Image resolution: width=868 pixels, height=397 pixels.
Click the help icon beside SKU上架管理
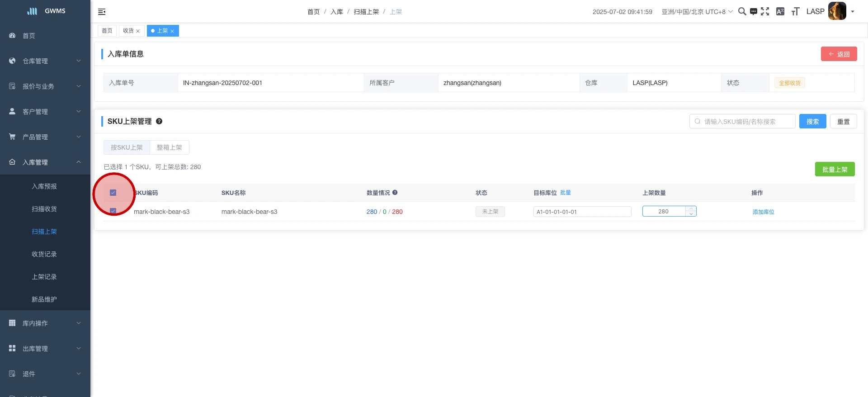point(159,121)
